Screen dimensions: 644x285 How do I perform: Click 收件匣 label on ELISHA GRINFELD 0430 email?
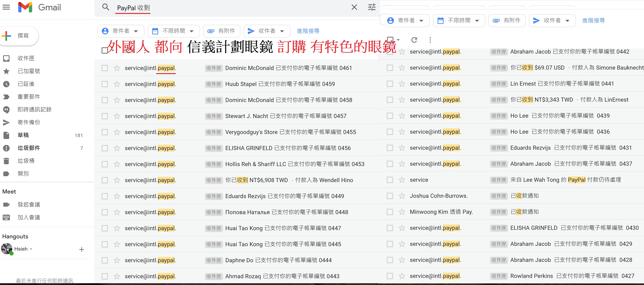[x=499, y=228]
